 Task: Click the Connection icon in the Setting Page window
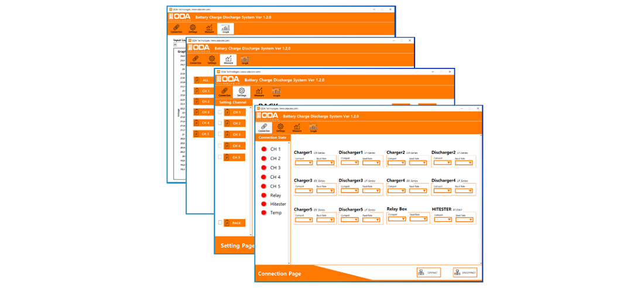click(x=224, y=92)
